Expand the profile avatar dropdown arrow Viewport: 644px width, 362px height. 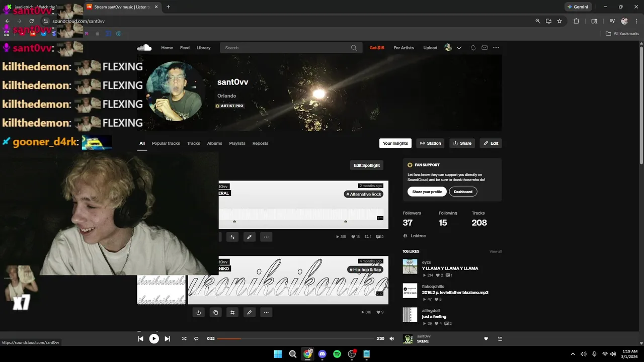click(x=459, y=48)
